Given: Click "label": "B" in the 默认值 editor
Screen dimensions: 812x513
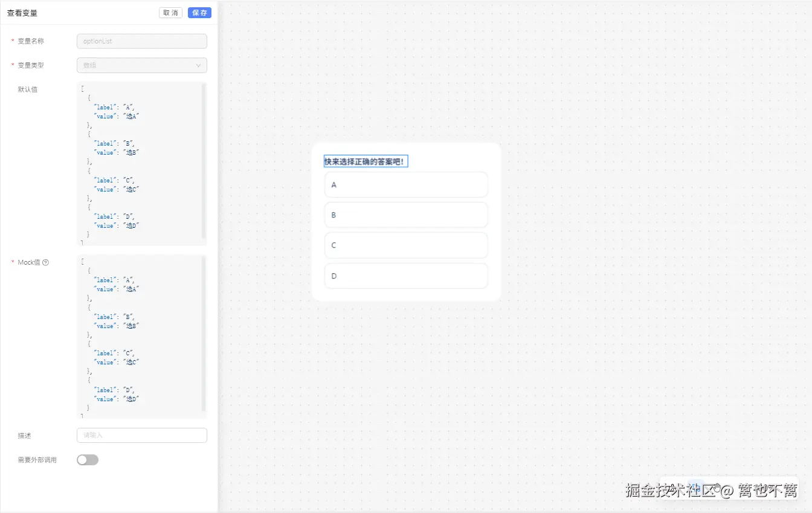Looking at the screenshot, I should tap(115, 144).
